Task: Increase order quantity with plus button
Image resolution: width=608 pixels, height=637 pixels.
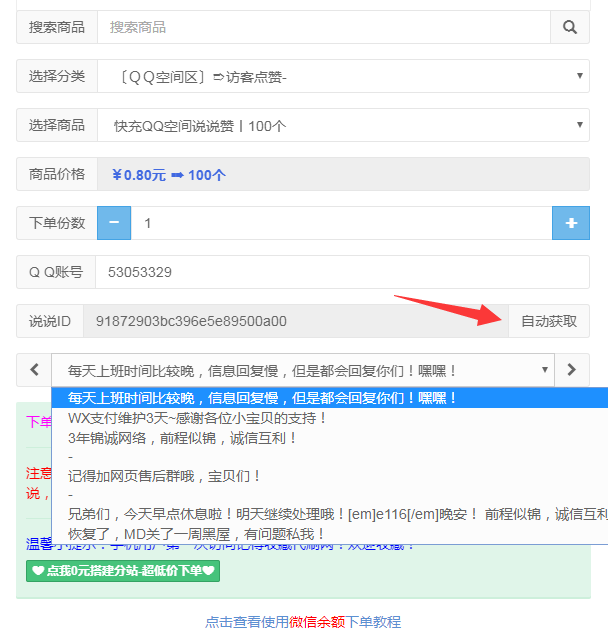Action: click(x=571, y=223)
